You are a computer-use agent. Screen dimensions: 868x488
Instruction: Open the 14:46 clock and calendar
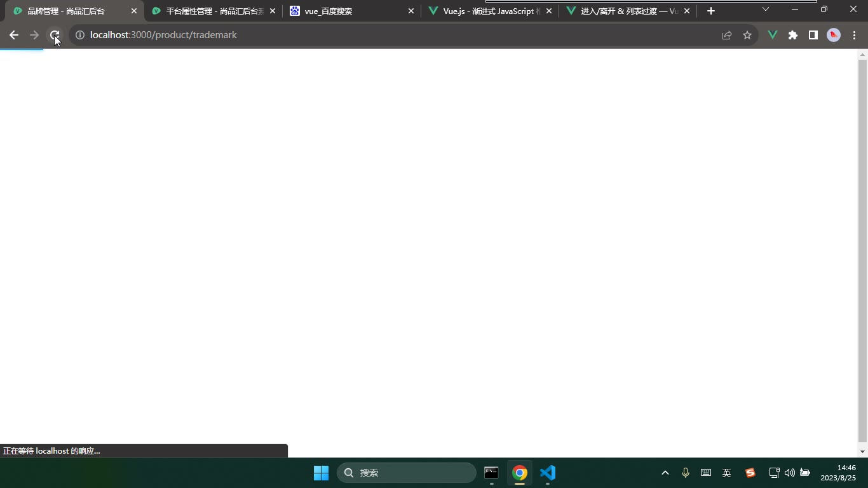[x=838, y=473]
